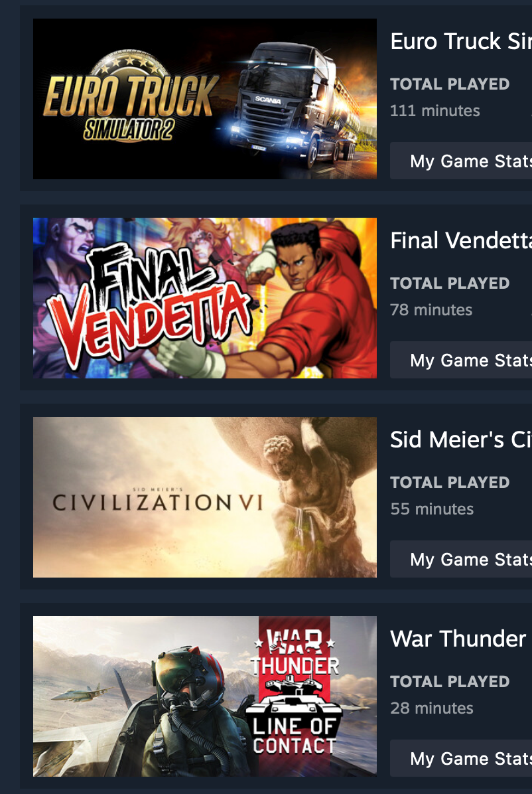Open the Final Vendetta game title link
Screen dimensions: 532x794
461,240
